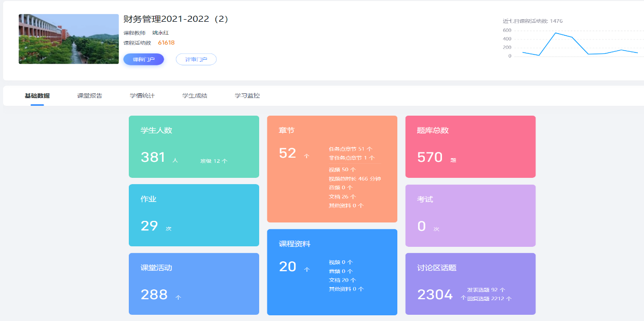Click the course title 财务管理2021-2022（2）
This screenshot has height=321, width=644.
(x=176, y=19)
